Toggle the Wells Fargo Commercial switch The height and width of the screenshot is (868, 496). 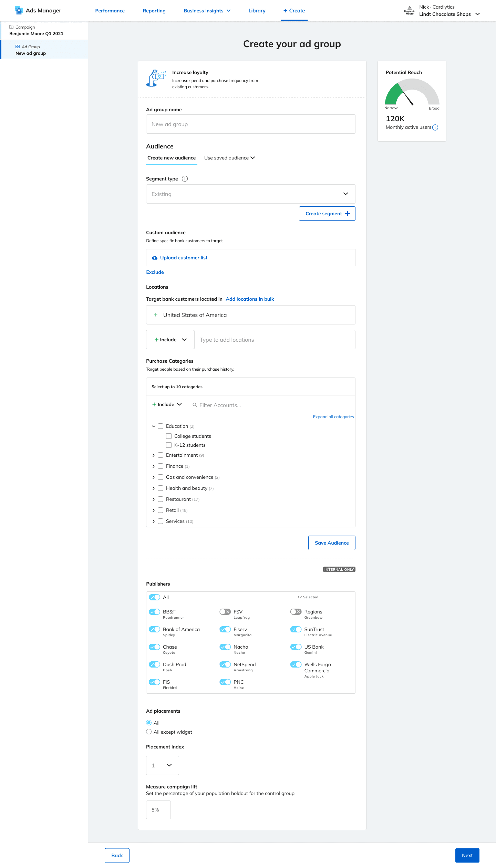coord(296,664)
